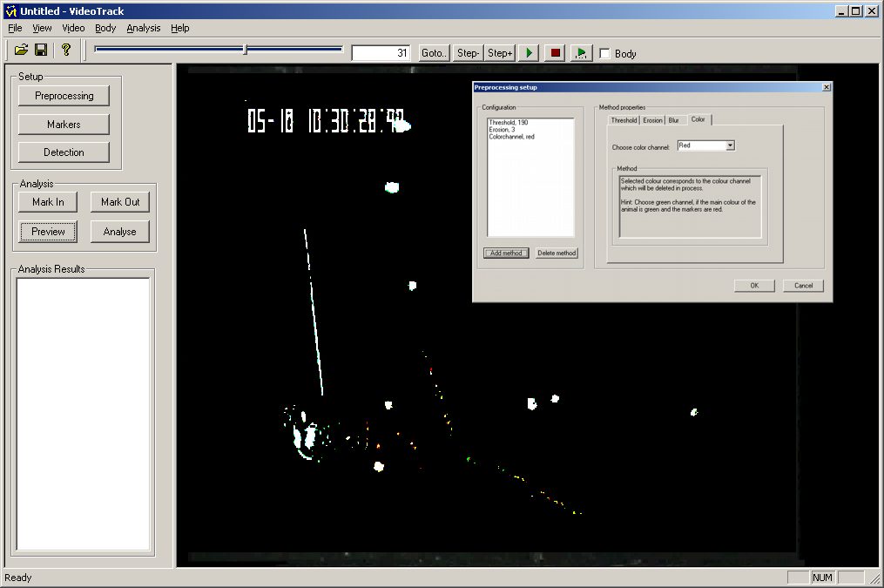The image size is (884, 588).
Task: Select the Blur tab
Action: 673,120
